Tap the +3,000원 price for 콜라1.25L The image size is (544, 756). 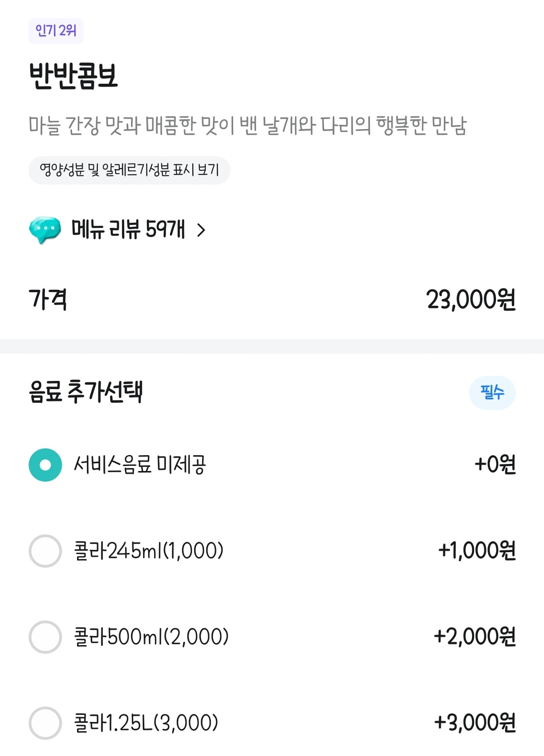[474, 723]
